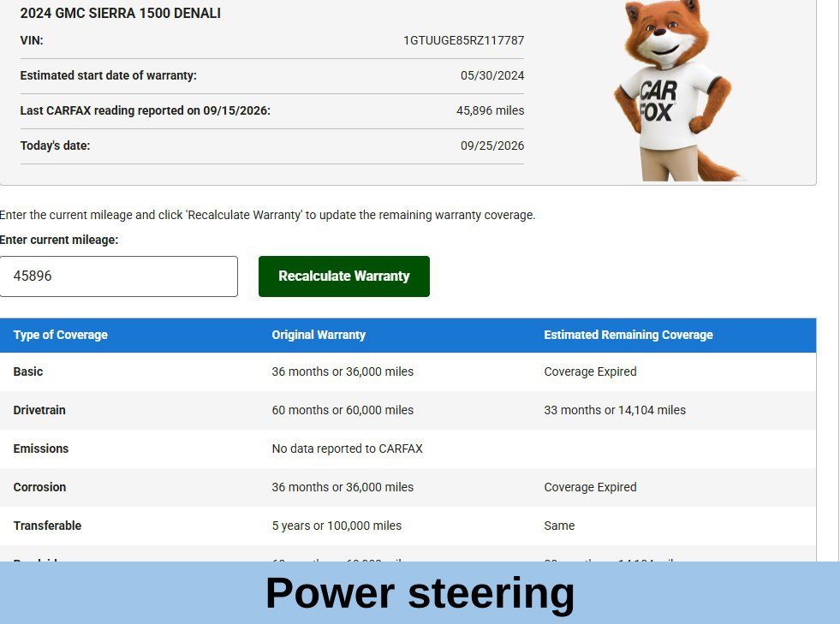Select the Emissions coverage row label
The height and width of the screenshot is (624, 840).
click(41, 449)
